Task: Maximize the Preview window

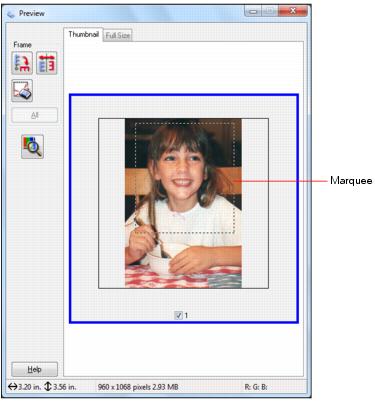Action: (x=269, y=12)
